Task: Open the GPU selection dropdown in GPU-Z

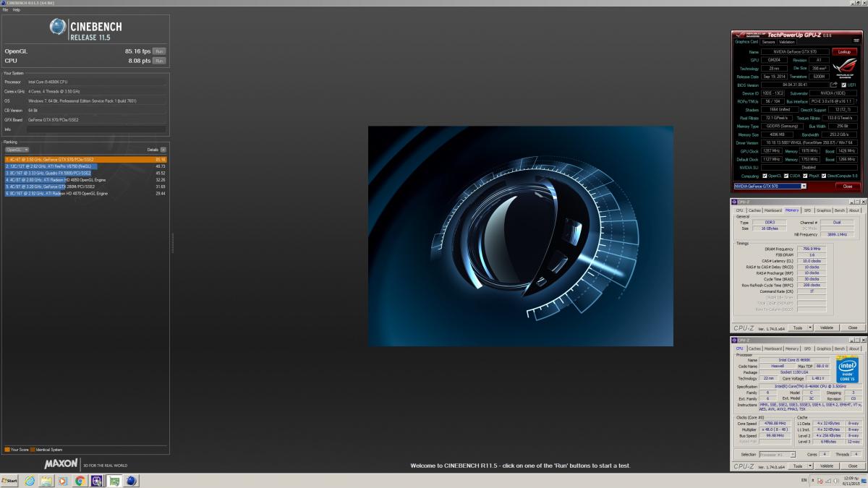Action: pos(770,186)
